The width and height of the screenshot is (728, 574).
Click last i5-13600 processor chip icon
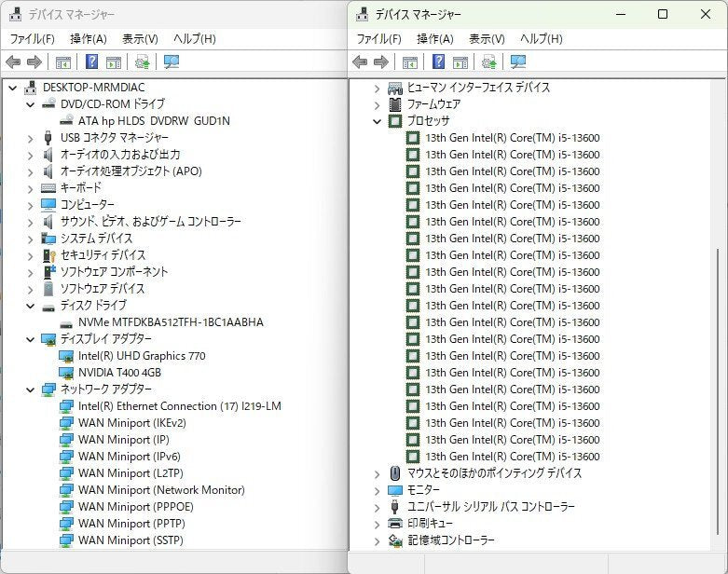click(x=413, y=457)
